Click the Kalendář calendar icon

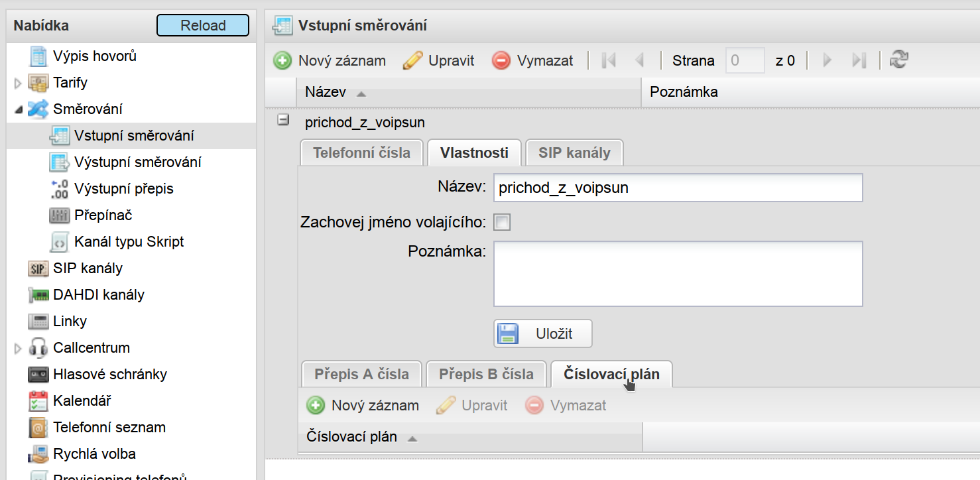(x=38, y=401)
